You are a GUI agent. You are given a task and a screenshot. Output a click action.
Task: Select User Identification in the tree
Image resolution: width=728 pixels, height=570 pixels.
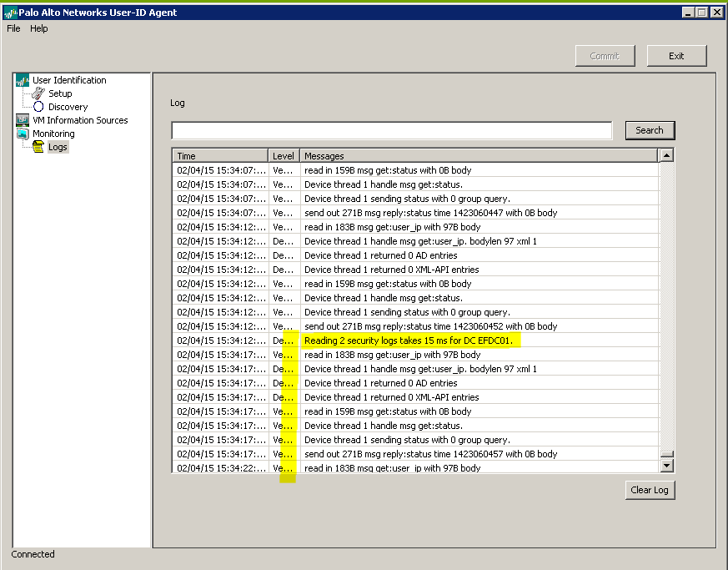(x=69, y=80)
